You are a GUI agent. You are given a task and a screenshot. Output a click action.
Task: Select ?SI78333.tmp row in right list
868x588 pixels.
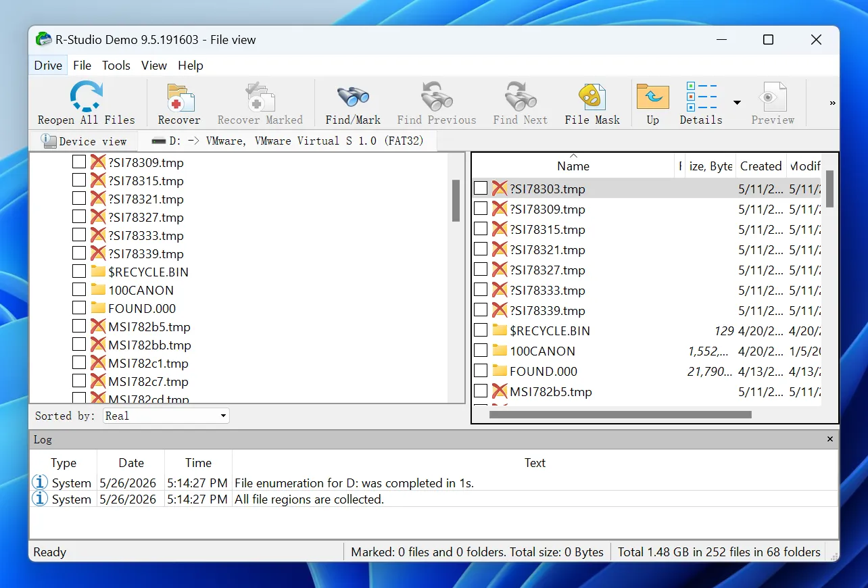(648, 290)
